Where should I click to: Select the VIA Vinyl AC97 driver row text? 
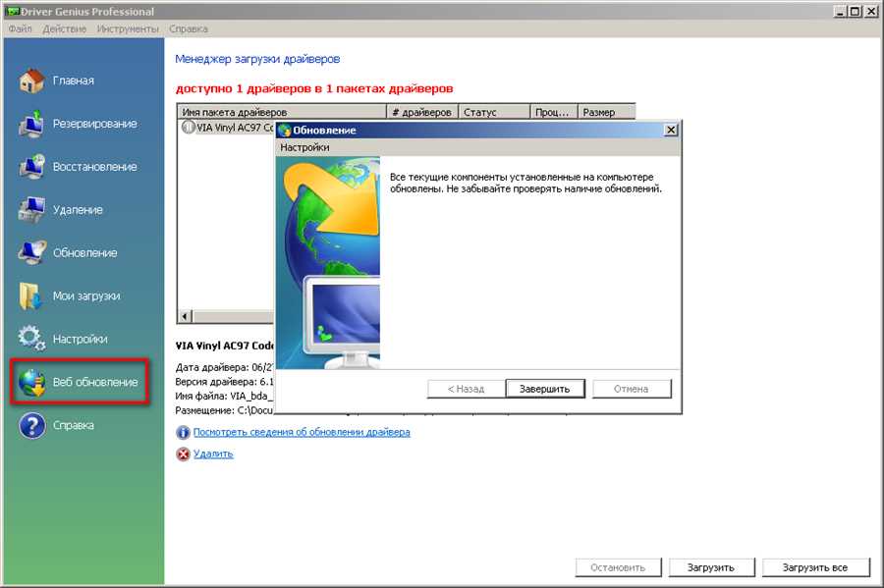coord(235,128)
